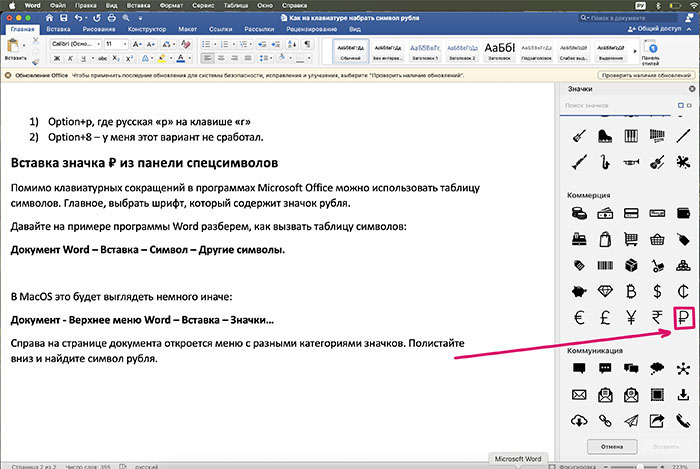Switch to the Вставка ribbon tab
The width and height of the screenshot is (700, 469).
58,29
